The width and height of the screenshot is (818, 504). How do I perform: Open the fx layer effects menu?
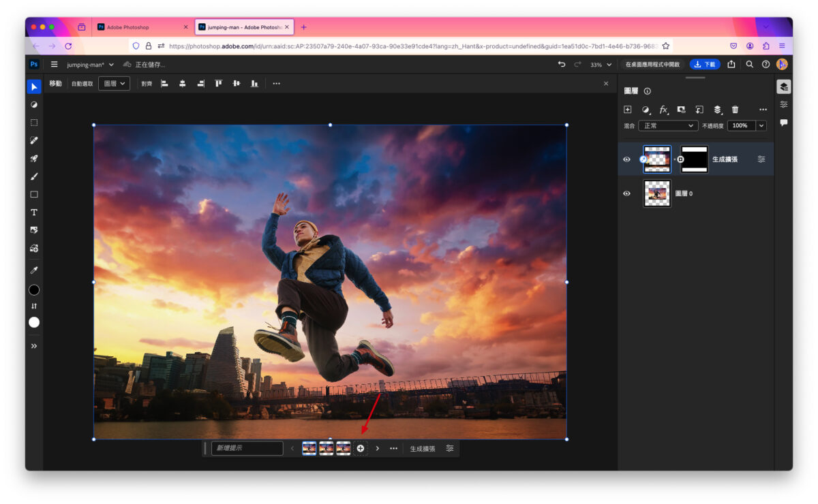[663, 110]
